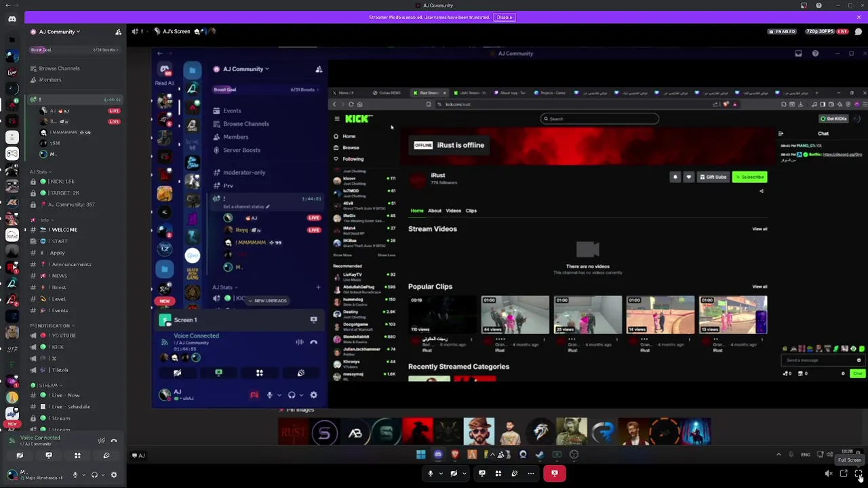Collapse the AJ Stats category
This screenshot has width=868, height=488.
point(42,172)
